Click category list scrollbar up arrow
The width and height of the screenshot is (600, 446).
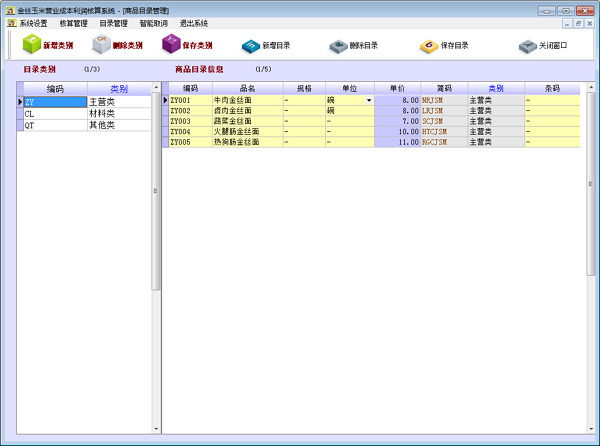pyautogui.click(x=156, y=87)
